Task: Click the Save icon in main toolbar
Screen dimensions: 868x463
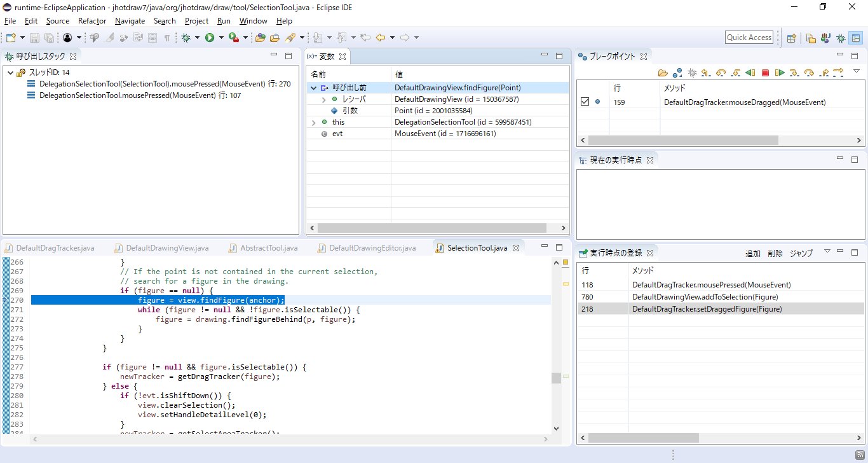Action: [x=34, y=38]
